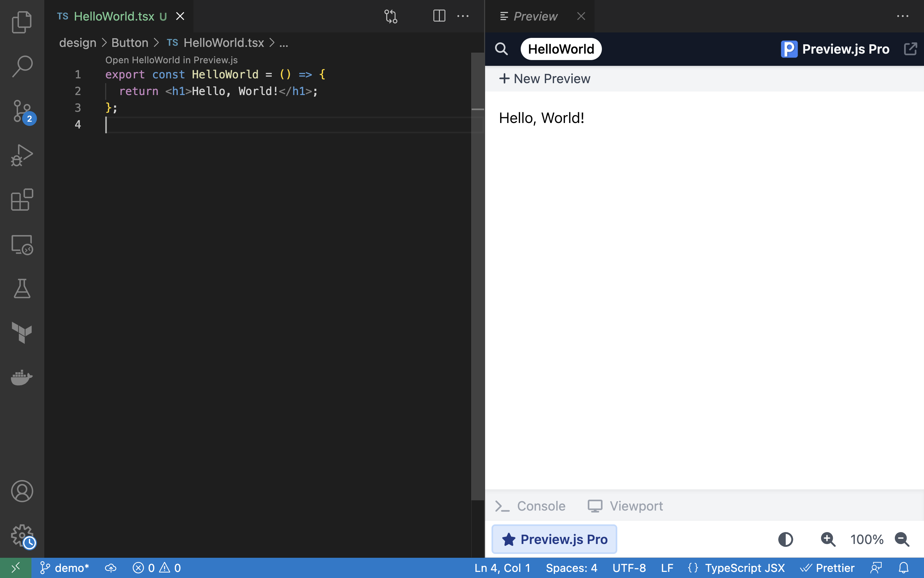Click Synchronize Changes cloud icon

[x=111, y=568]
